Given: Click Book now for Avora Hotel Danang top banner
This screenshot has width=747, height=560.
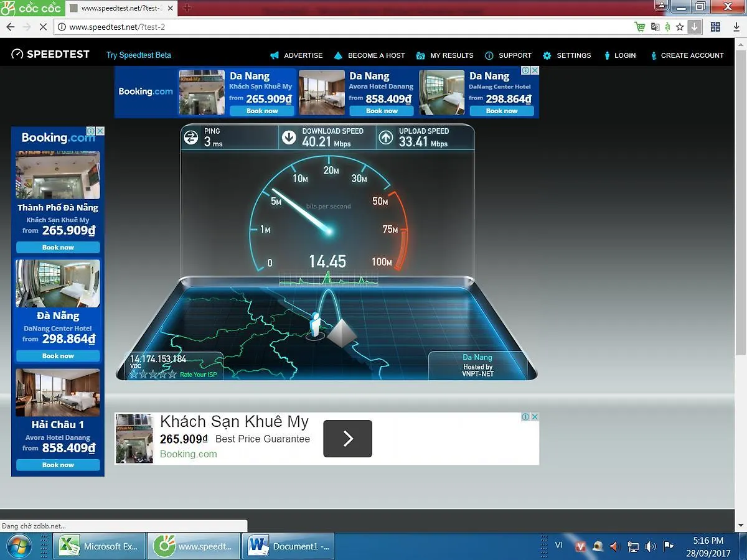Looking at the screenshot, I should [x=382, y=111].
